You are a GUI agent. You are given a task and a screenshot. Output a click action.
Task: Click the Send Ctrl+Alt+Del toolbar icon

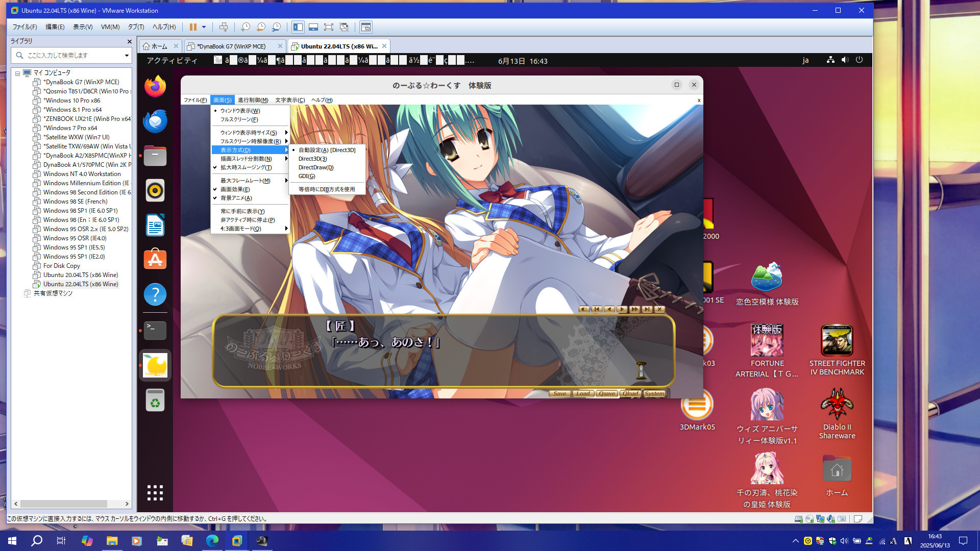click(x=224, y=27)
